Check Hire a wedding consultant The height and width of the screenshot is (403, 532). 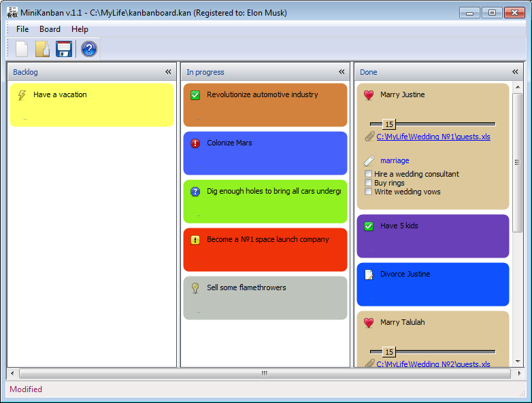click(368, 174)
